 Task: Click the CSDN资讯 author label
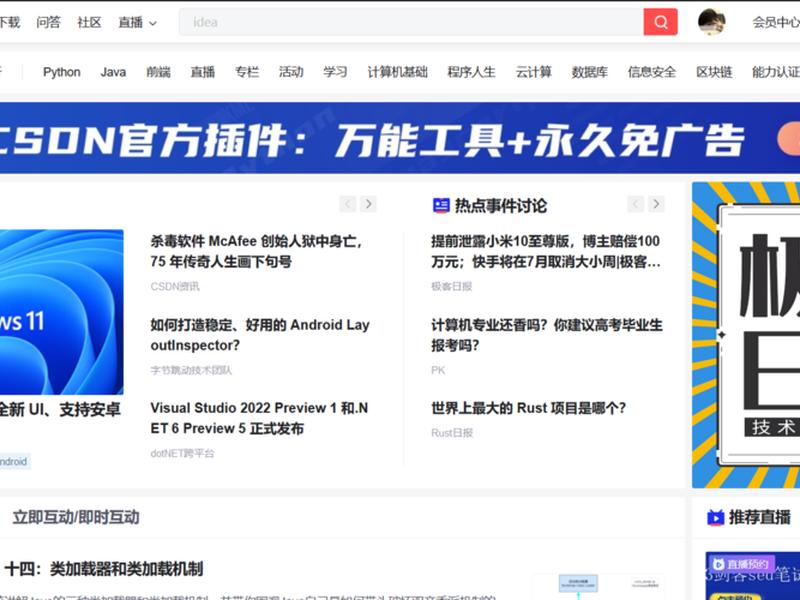[x=175, y=286]
